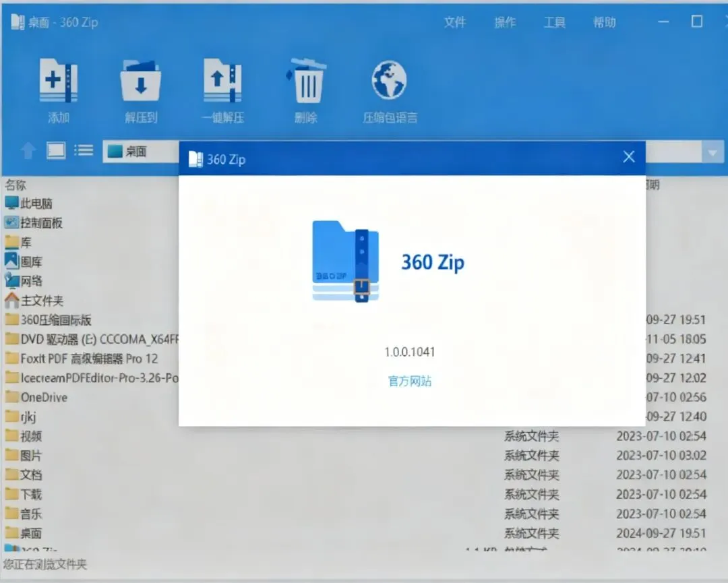Image resolution: width=728 pixels, height=583 pixels.
Task: Open the 文件 menu
Action: (x=454, y=22)
